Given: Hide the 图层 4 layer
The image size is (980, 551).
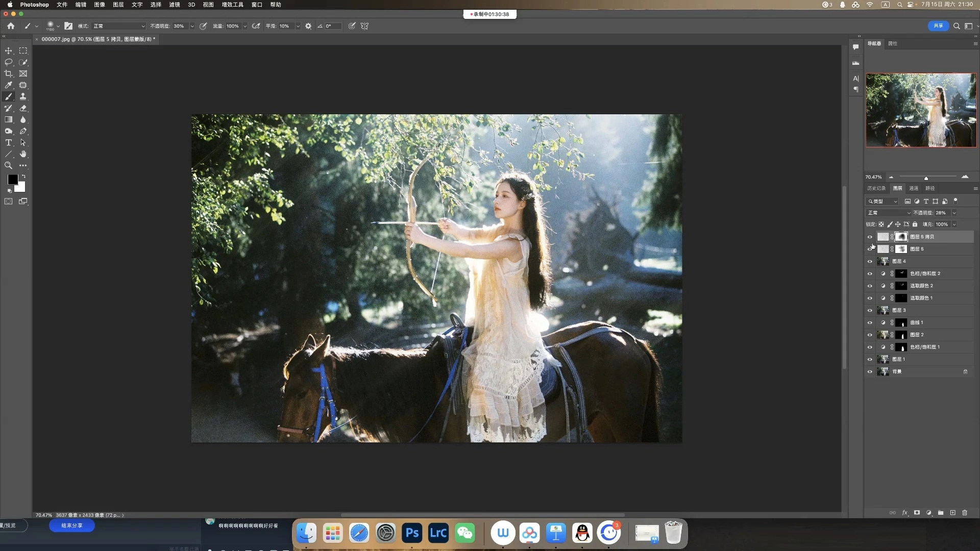Looking at the screenshot, I should [870, 261].
